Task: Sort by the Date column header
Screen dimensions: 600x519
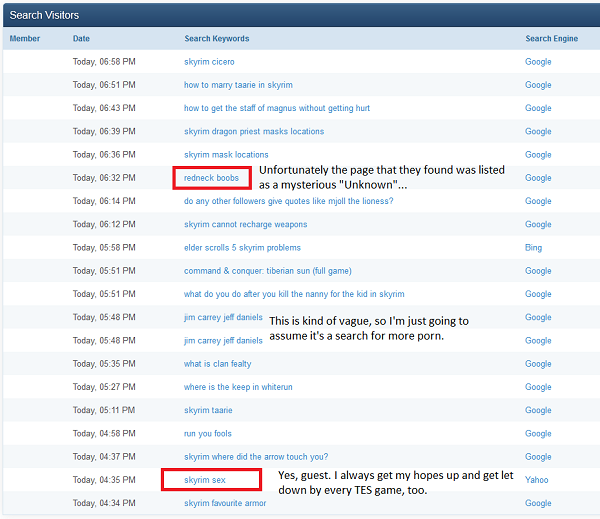Action: click(81, 39)
